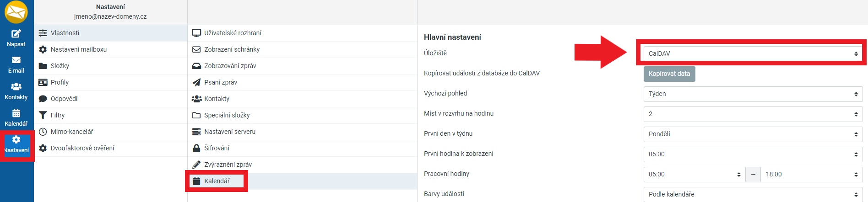
Task: Click the yellow mail logo
Action: 16,11
